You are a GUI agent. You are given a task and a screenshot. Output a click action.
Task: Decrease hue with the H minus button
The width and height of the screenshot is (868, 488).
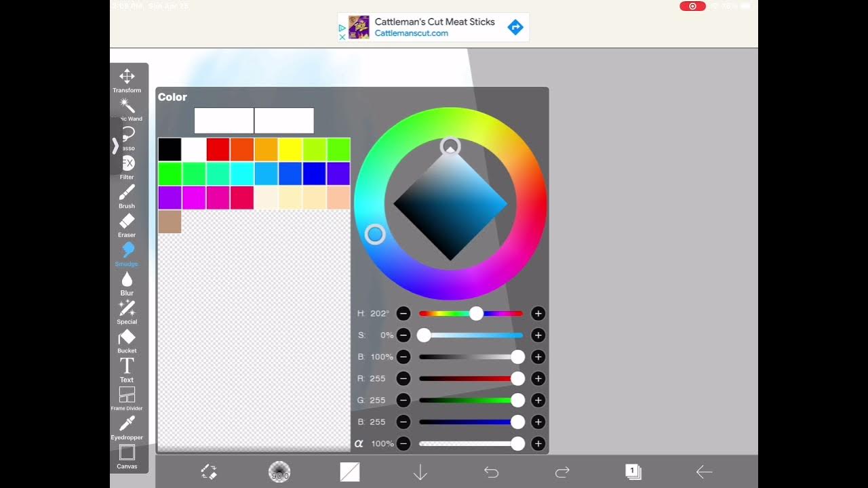(403, 314)
